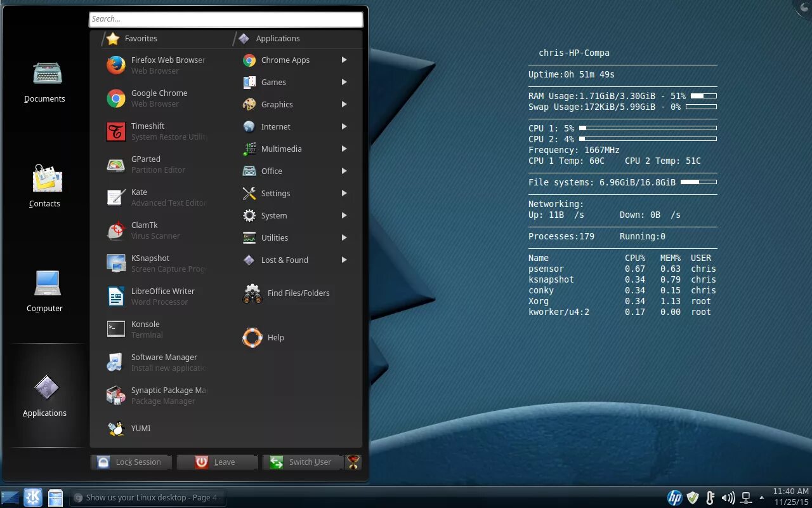
Task: Start Kate Advanced Text Editor
Action: coord(156,197)
